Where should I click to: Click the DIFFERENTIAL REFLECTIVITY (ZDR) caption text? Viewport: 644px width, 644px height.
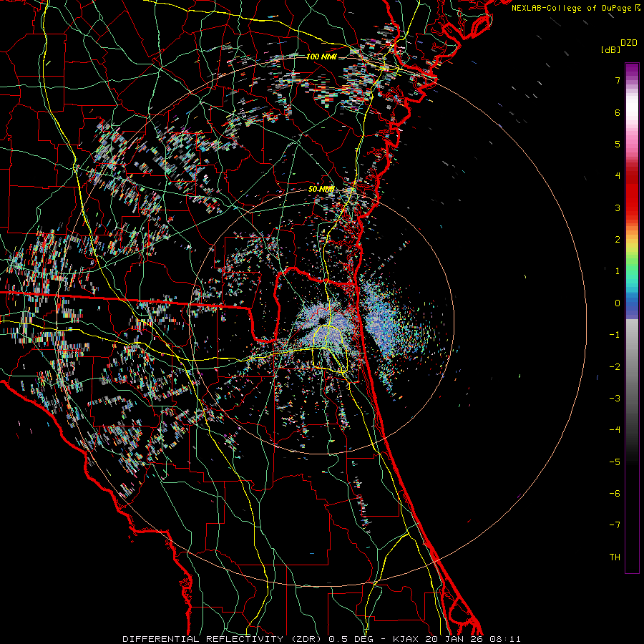[x=223, y=639]
